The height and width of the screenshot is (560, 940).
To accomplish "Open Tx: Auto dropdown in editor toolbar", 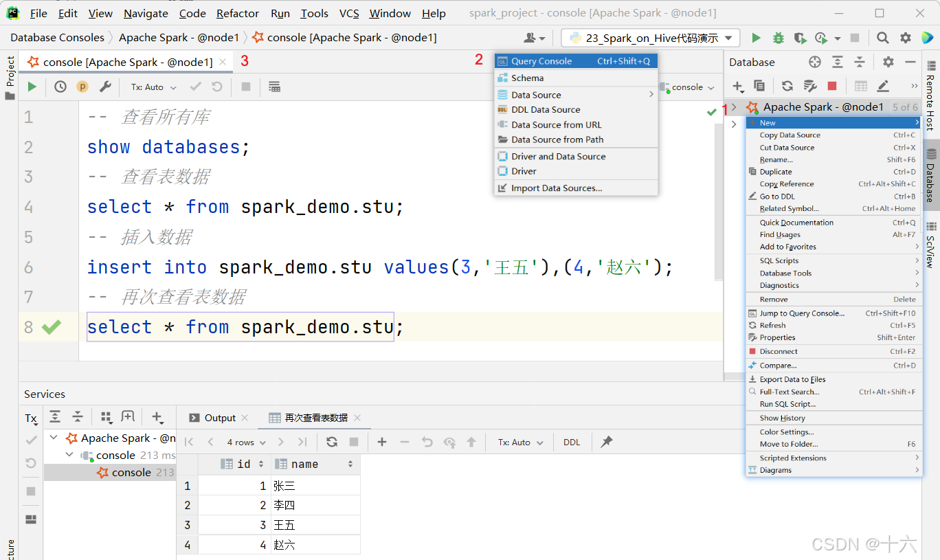I will [154, 87].
